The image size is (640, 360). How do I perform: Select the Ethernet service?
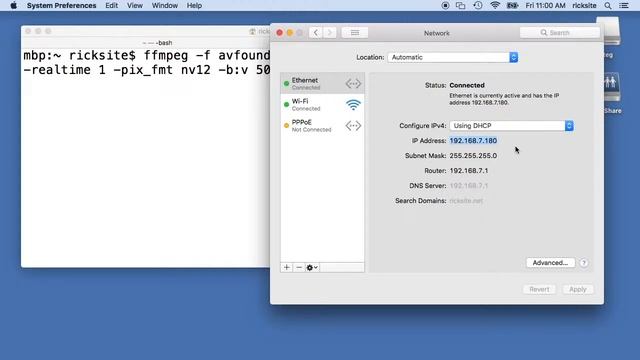click(x=322, y=83)
